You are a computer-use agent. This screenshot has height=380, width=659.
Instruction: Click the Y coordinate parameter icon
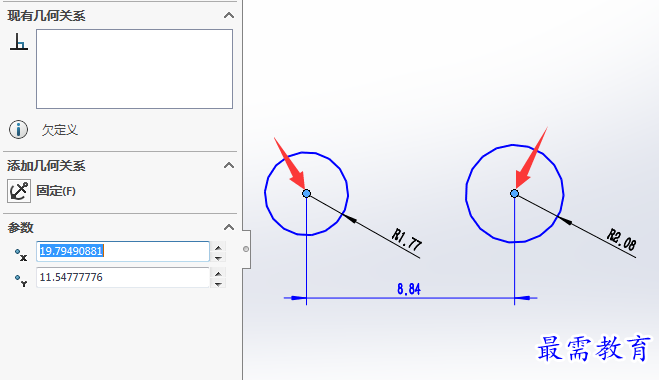tap(21, 280)
